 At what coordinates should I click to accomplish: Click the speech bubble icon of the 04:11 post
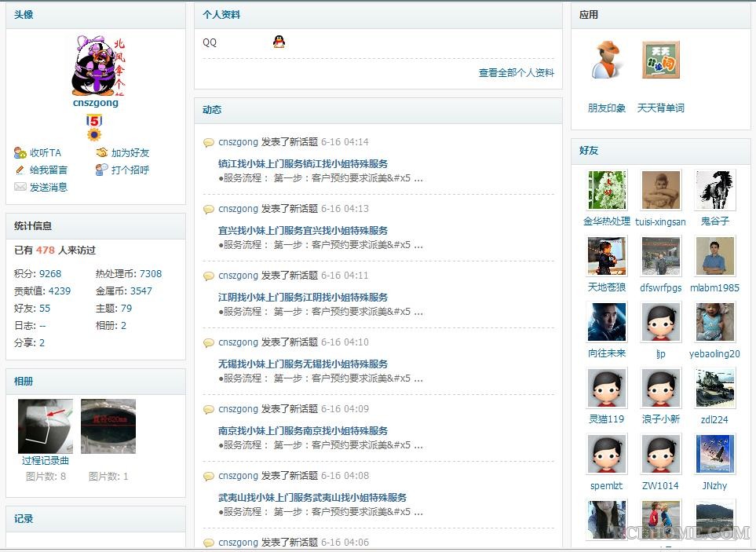tap(209, 276)
